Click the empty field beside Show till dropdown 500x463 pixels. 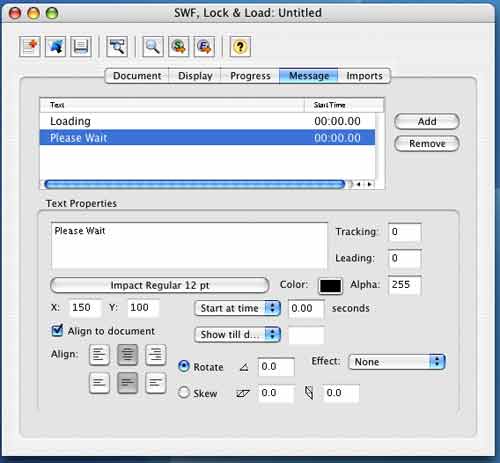[x=306, y=335]
